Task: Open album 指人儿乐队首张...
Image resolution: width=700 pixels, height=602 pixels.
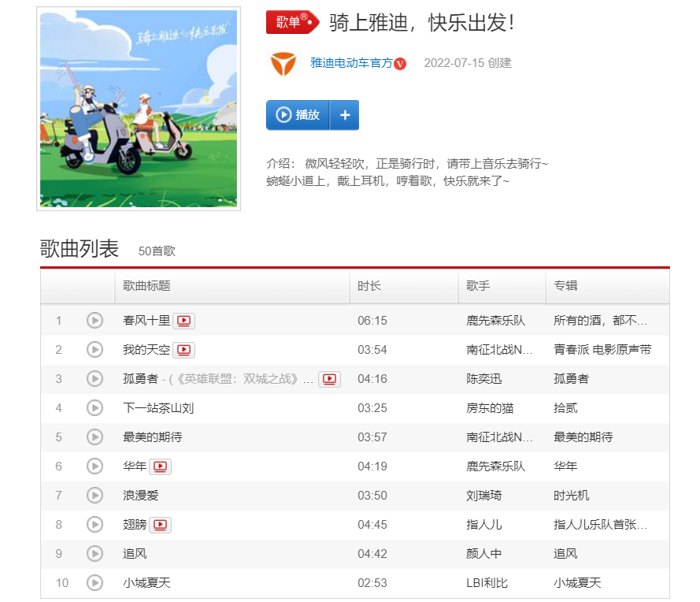Action: click(x=600, y=524)
